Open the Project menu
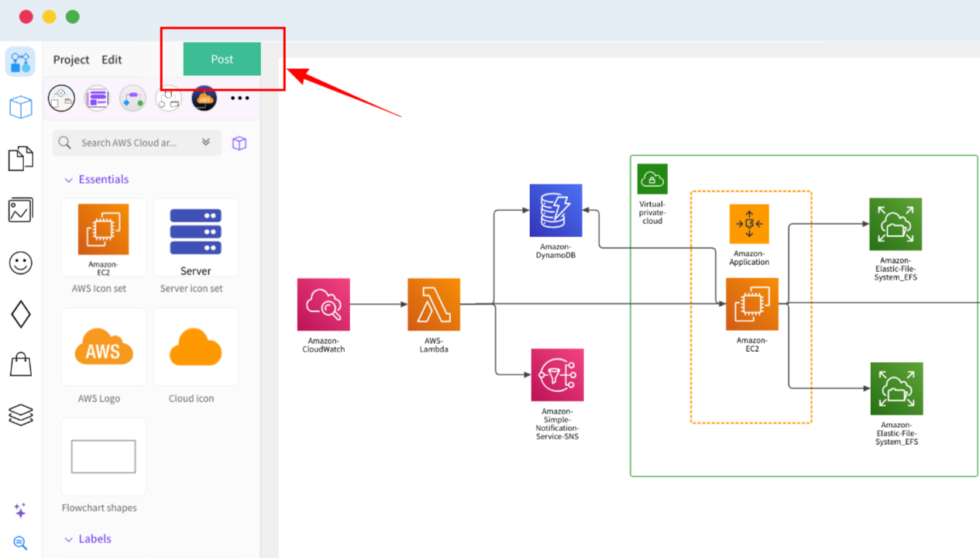 pos(71,60)
